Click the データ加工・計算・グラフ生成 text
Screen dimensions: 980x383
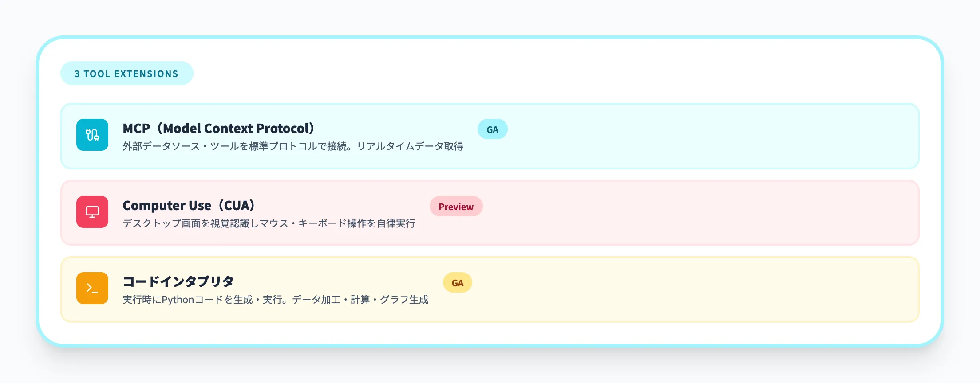[360, 300]
